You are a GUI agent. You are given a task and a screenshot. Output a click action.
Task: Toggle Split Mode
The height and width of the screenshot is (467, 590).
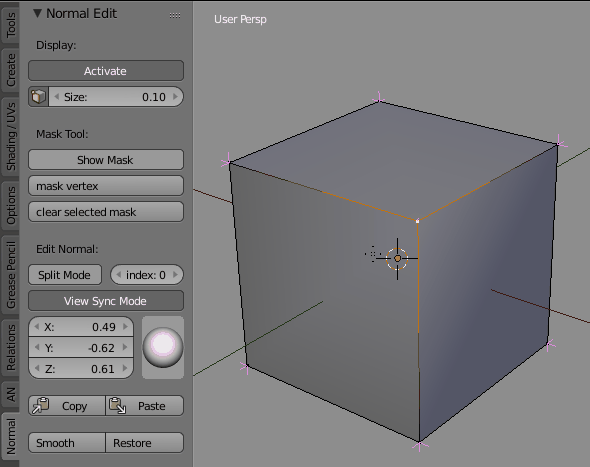coord(65,275)
